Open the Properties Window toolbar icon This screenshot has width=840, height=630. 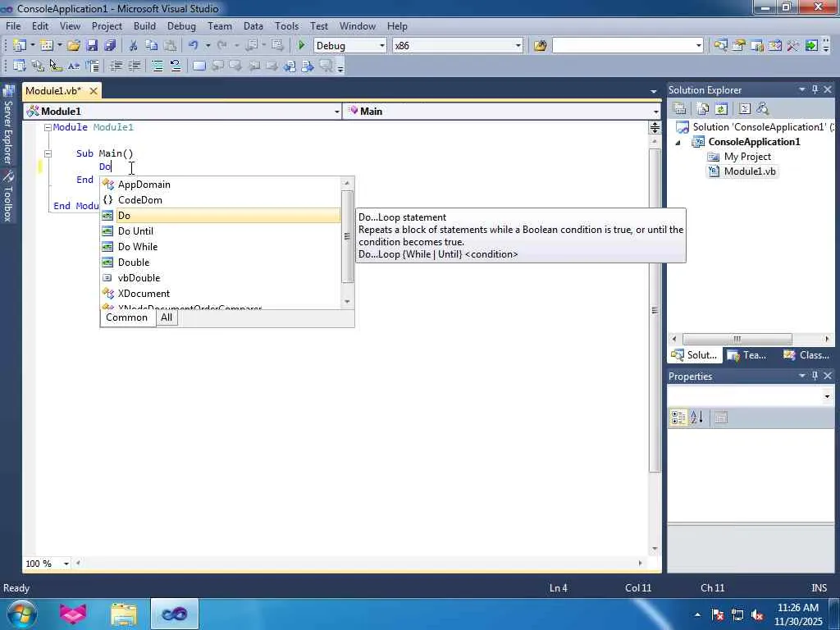pos(739,46)
